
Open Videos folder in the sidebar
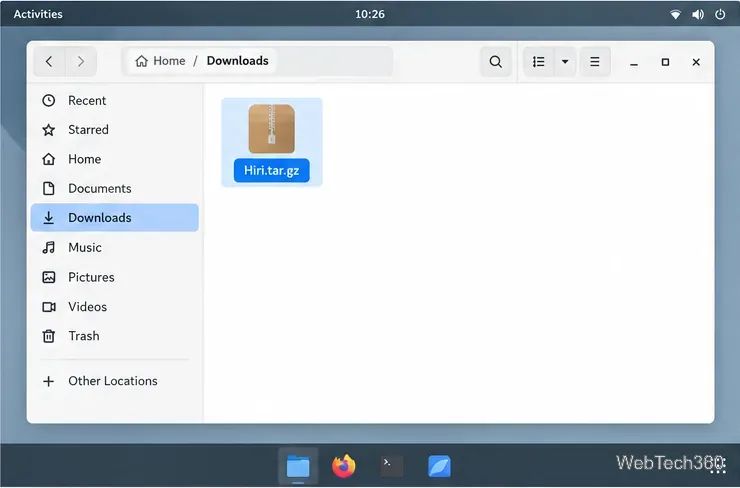[x=115, y=307]
